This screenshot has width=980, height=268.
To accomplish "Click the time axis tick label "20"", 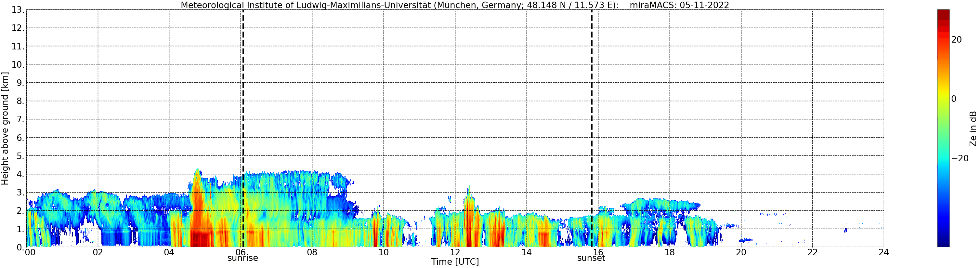I will click(741, 252).
